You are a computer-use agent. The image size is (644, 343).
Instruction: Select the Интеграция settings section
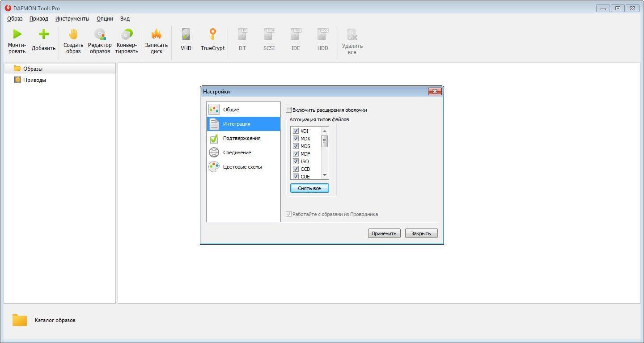tap(243, 124)
